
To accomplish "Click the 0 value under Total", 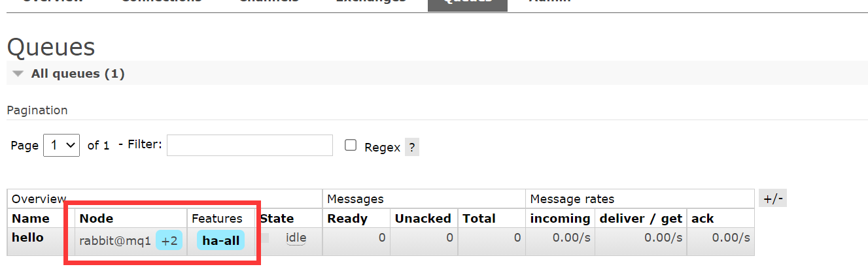I will pyautogui.click(x=517, y=238).
